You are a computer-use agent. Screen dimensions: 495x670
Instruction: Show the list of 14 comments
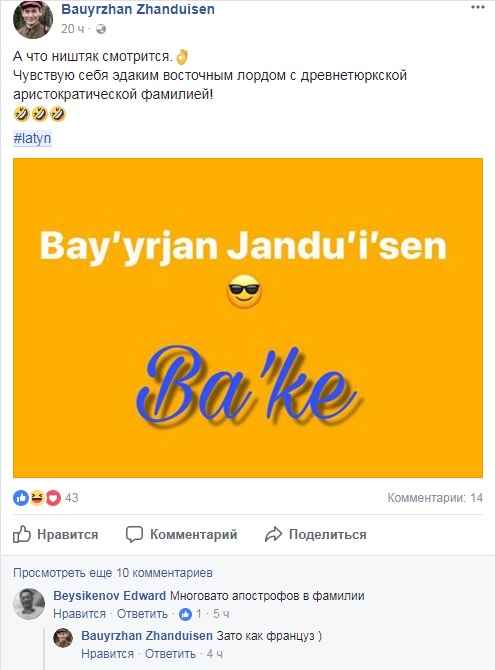coord(435,497)
